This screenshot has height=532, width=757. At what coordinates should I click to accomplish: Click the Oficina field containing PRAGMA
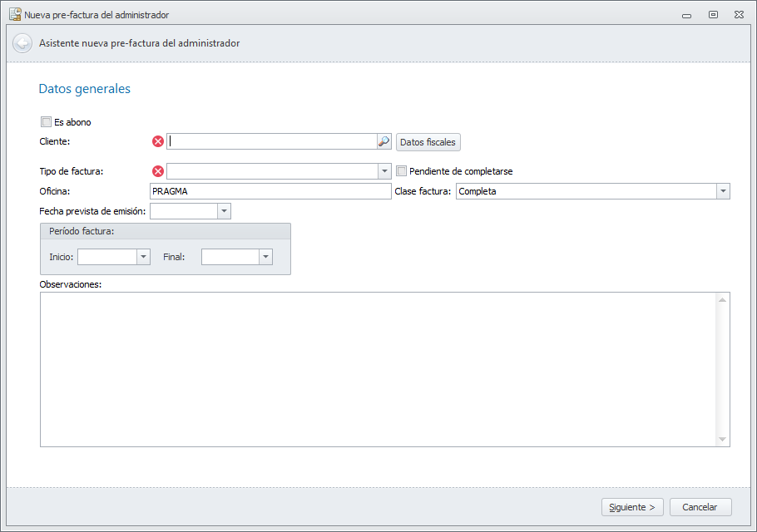[270, 191]
